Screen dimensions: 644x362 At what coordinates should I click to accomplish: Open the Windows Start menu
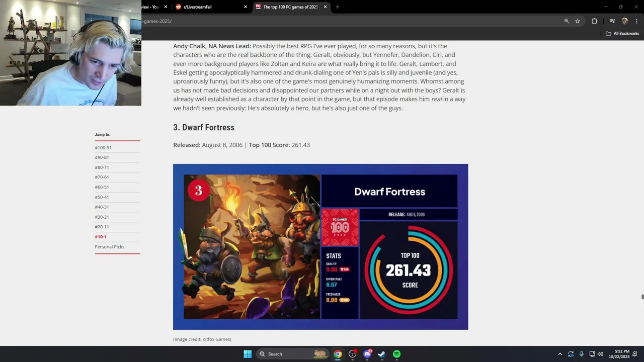248,354
